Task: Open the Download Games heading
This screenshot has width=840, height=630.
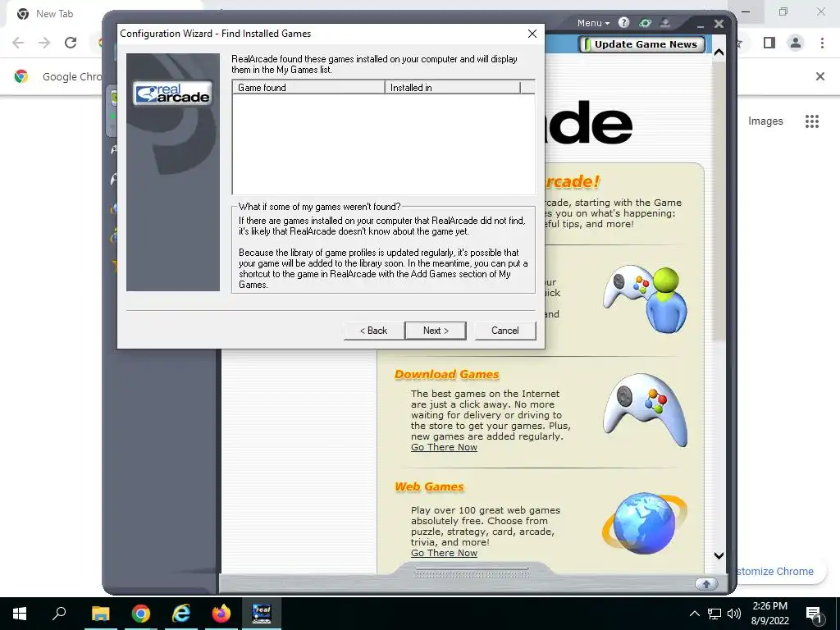Action: (447, 374)
